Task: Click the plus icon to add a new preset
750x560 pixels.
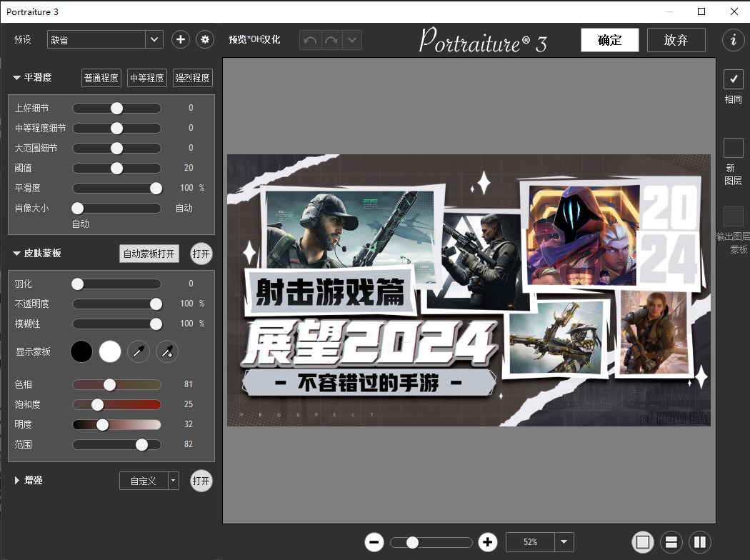Action: pyautogui.click(x=180, y=39)
